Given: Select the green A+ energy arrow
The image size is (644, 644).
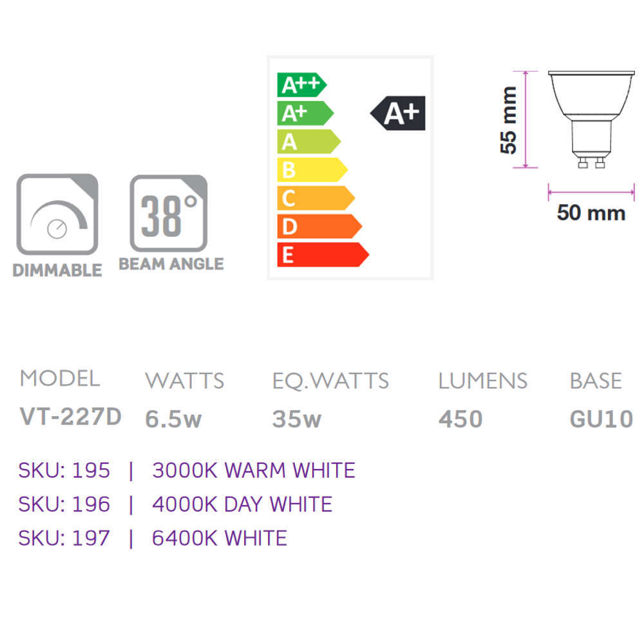Looking at the screenshot, I should coord(304,113).
